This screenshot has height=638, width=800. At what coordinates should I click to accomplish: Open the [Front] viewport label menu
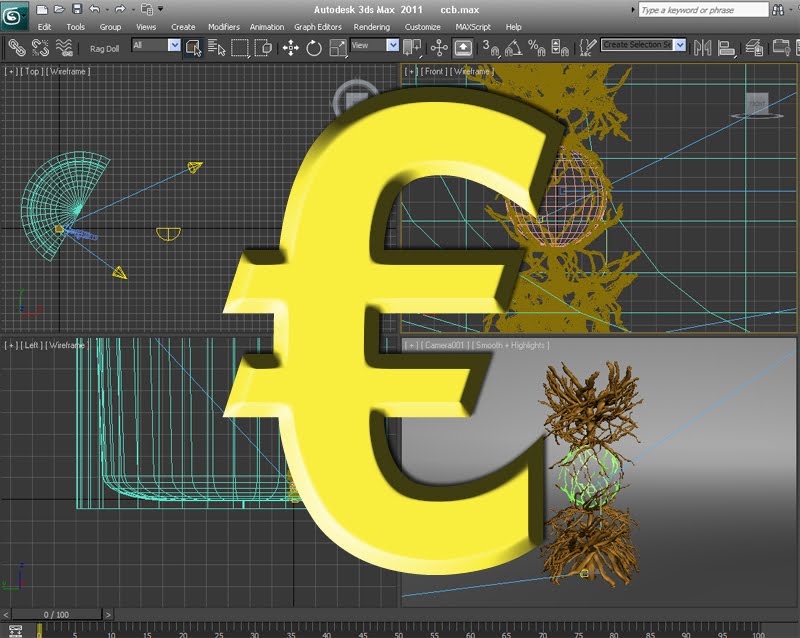coord(433,71)
